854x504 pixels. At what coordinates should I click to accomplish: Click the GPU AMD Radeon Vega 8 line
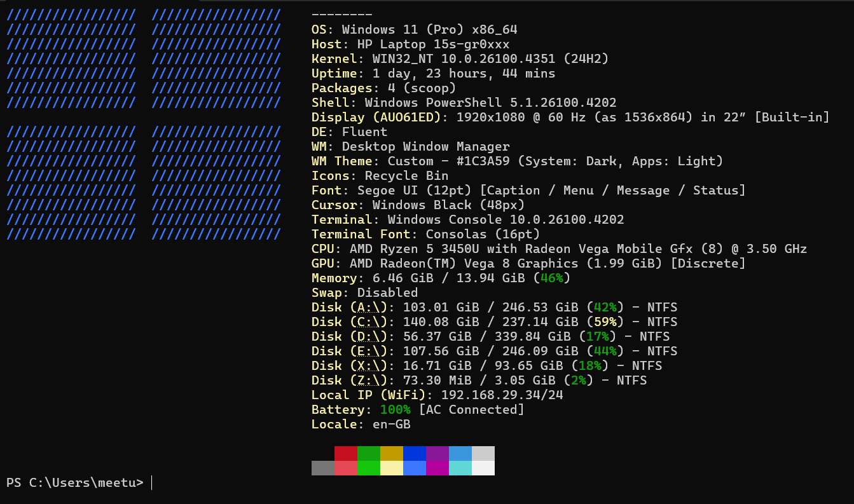click(528, 263)
